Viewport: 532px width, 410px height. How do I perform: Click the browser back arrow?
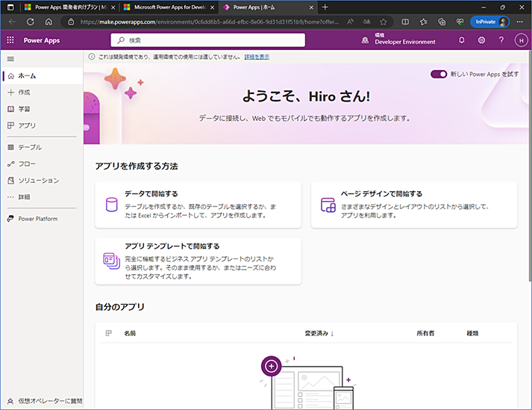point(12,22)
